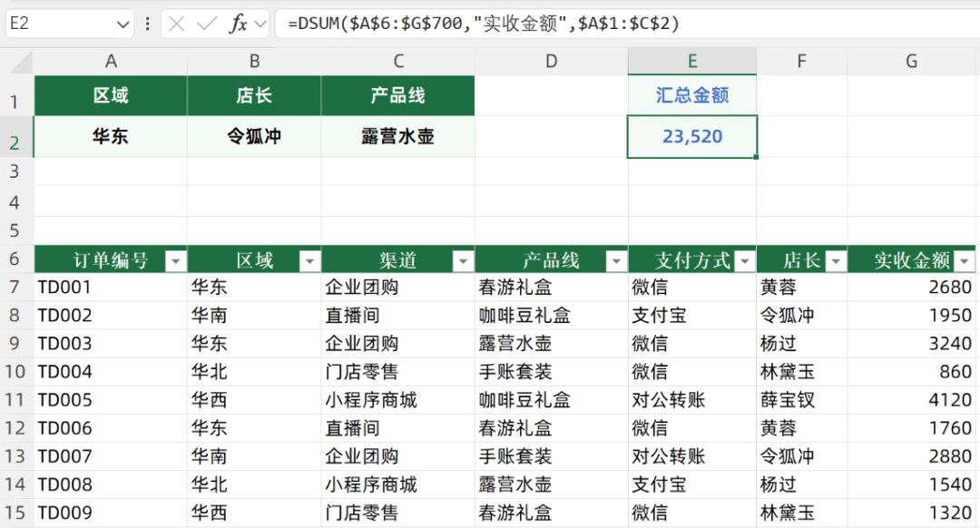Viewport: 980px width, 528px height.
Task: Select 薛宝钗 in the TD005 row
Action: 802,400
